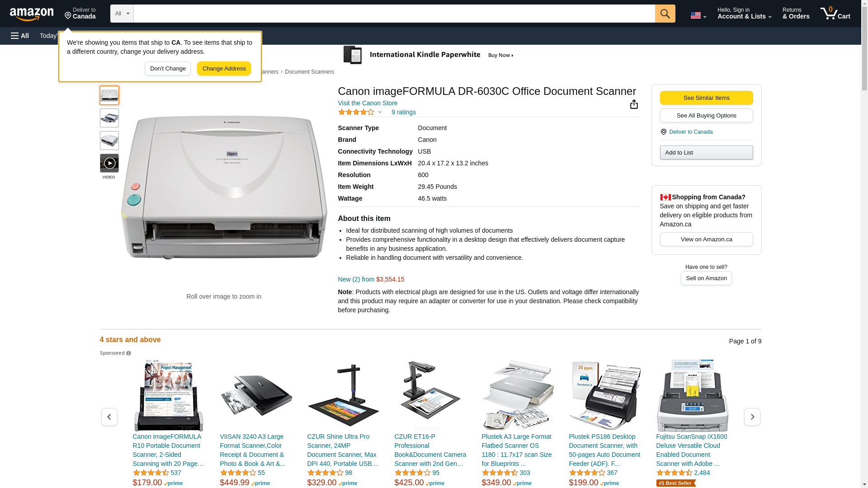Screen dimensions: 868x488
Task: Click the Deliver to Canada location icon
Action: pos(663,132)
